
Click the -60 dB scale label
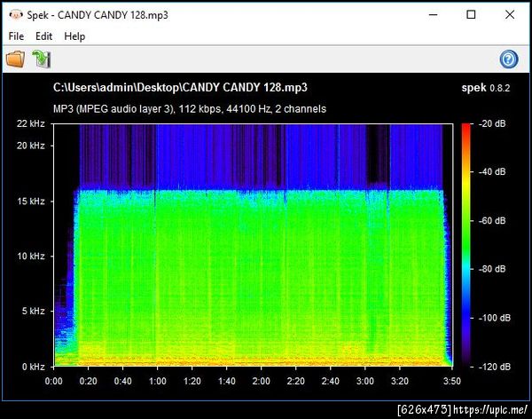(492, 220)
